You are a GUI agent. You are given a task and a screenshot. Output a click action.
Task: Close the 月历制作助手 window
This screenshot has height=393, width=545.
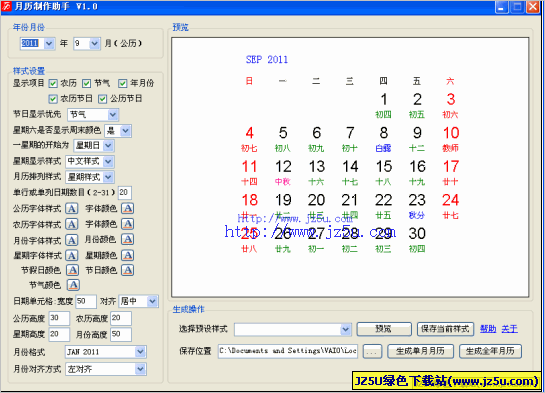[532, 7]
